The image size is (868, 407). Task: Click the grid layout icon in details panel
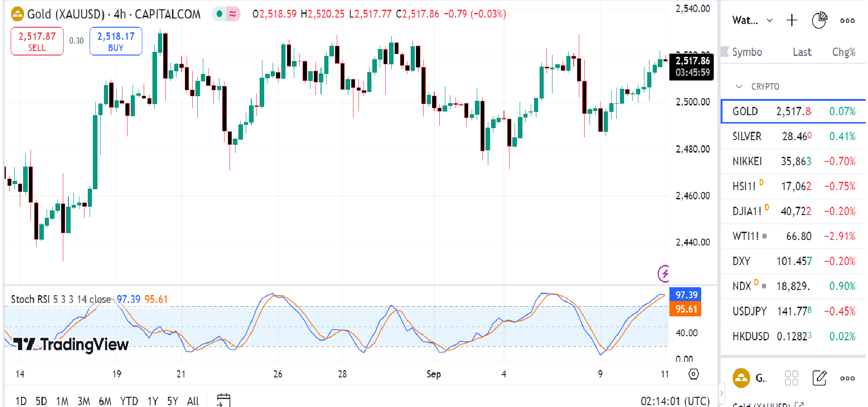pyautogui.click(x=791, y=378)
